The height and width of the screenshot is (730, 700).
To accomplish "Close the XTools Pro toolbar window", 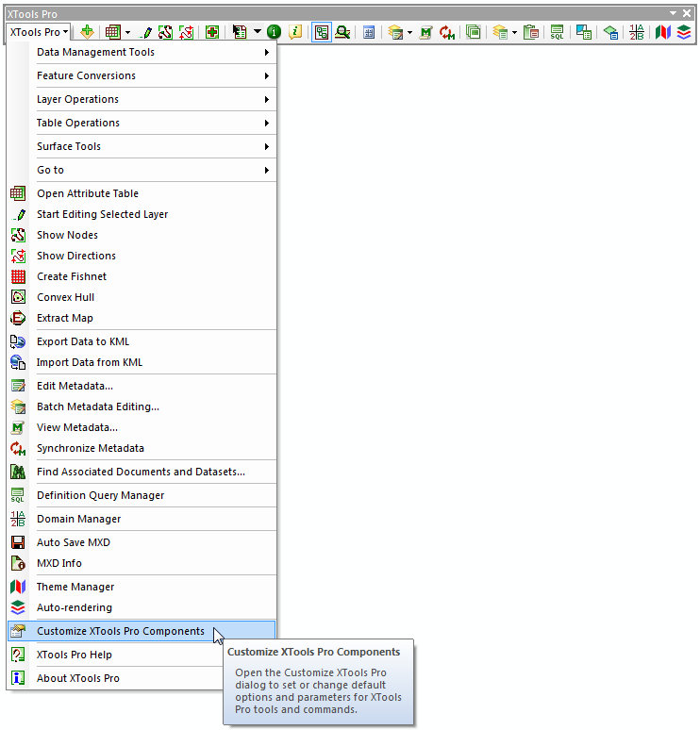I will (x=687, y=13).
